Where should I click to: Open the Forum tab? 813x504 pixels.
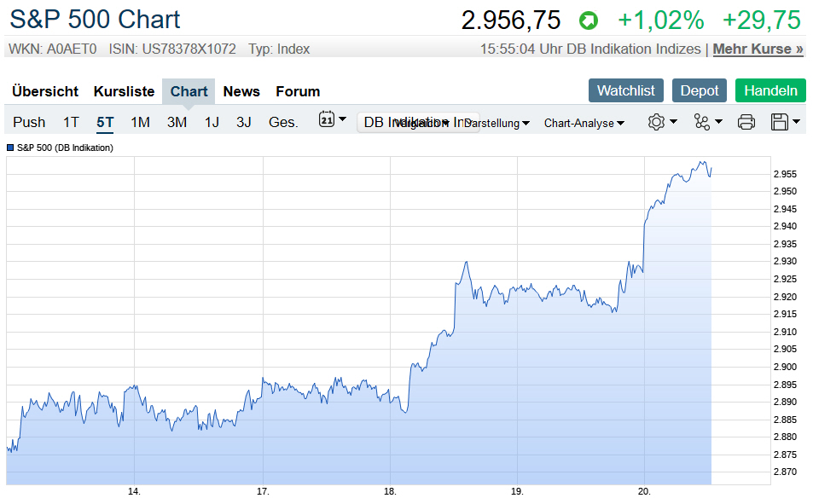coord(298,91)
